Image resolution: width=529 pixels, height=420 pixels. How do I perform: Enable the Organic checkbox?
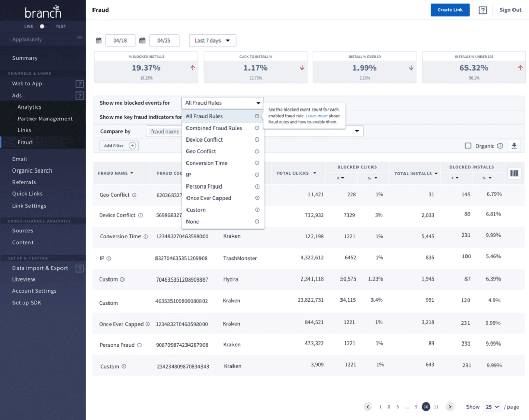[469, 146]
